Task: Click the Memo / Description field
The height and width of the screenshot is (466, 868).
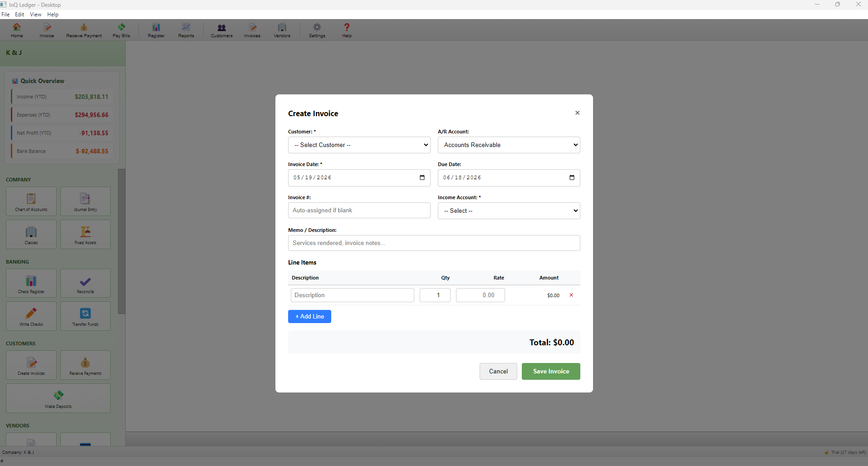Action: click(434, 243)
